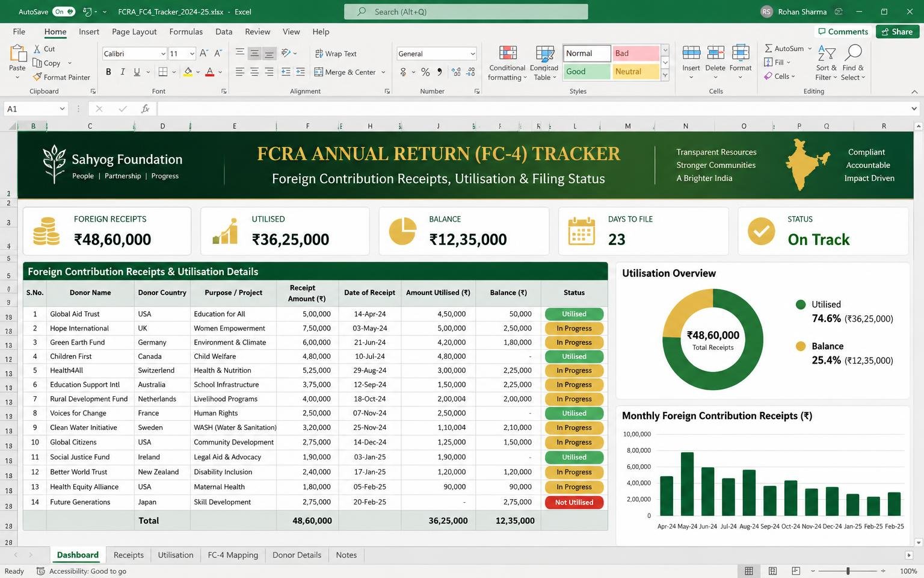The width and height of the screenshot is (924, 578).
Task: Toggle Bold formatting
Action: 108,72
